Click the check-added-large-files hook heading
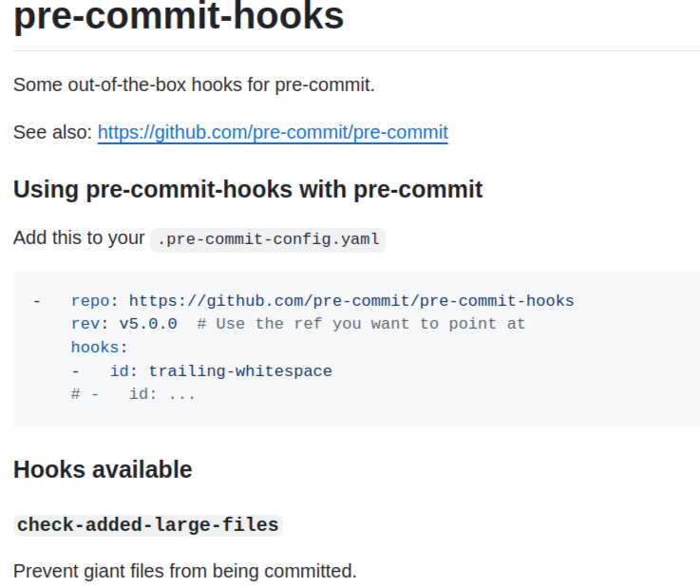 148,524
